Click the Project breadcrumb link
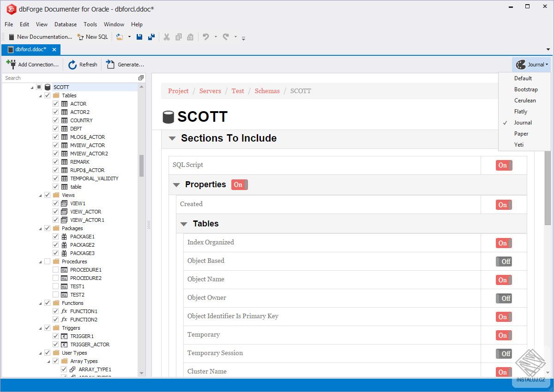The width and height of the screenshot is (554, 392). pyautogui.click(x=178, y=91)
